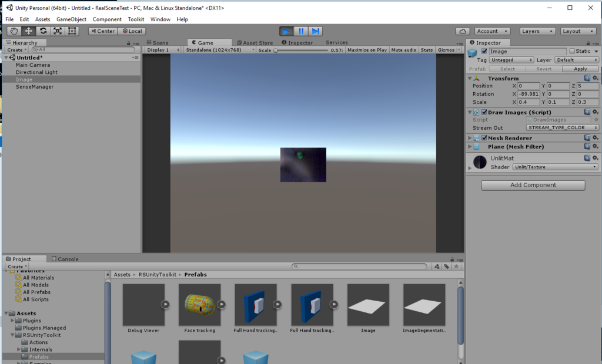
Task: Open the Plane Mesh Filter gear menu
Action: [595, 146]
